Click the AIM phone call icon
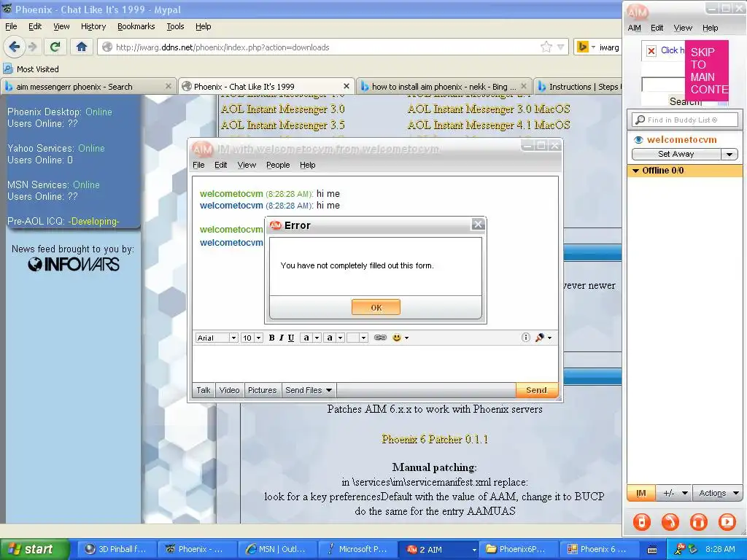Screen dimensions: 747x560 pos(670,522)
